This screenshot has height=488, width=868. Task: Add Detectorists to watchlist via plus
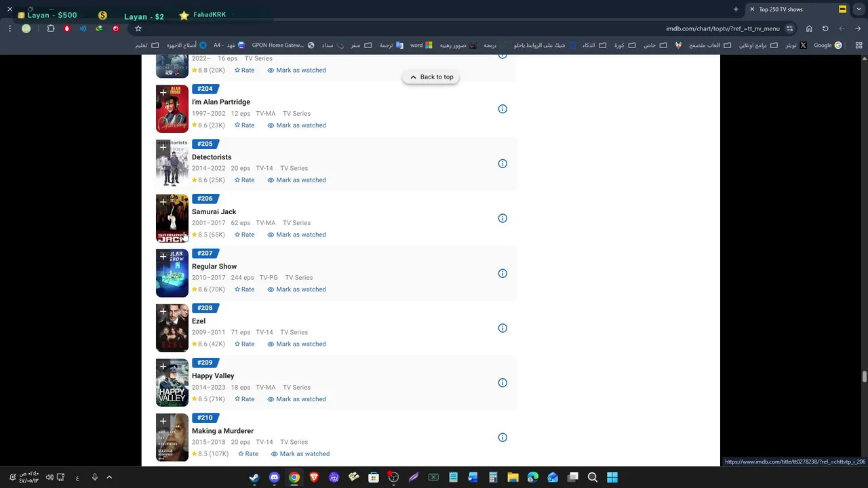pos(163,147)
